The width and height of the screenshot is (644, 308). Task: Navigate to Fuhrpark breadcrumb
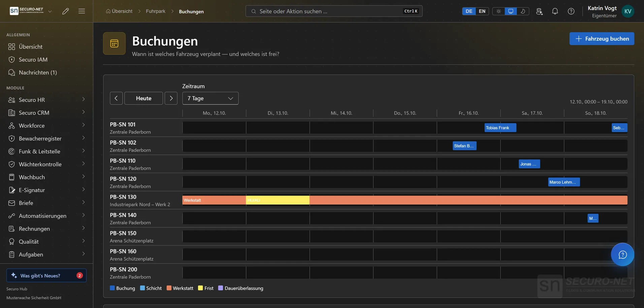coord(156,11)
